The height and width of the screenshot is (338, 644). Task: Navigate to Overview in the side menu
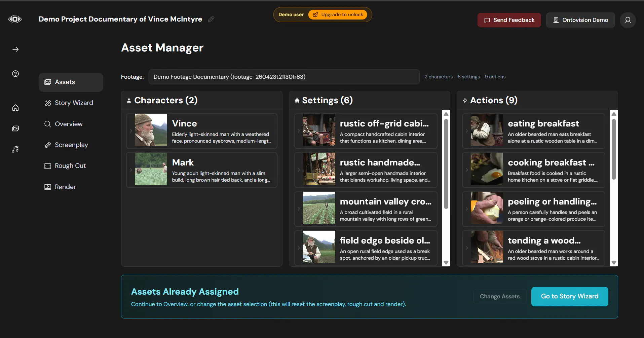click(71, 124)
